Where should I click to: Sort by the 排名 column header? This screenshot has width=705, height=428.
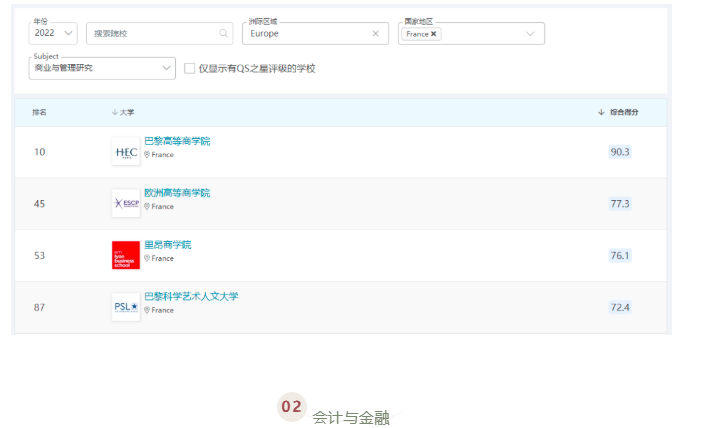pos(39,112)
